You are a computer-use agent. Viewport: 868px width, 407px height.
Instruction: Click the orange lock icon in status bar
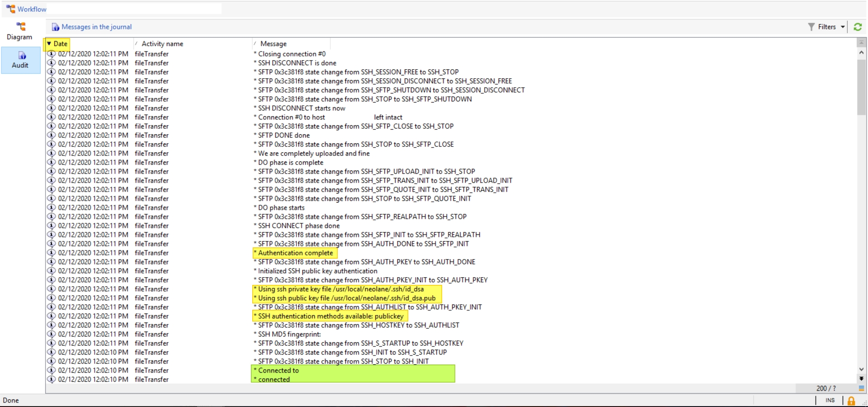pos(851,401)
